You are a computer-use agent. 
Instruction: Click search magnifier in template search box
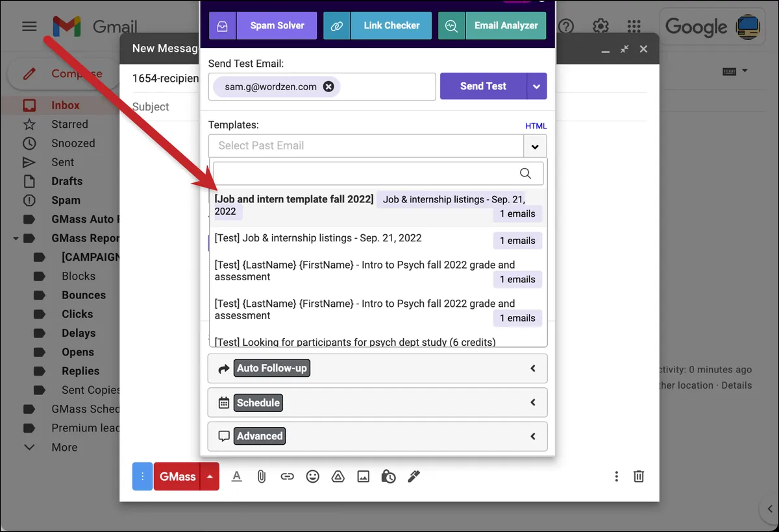click(x=526, y=173)
